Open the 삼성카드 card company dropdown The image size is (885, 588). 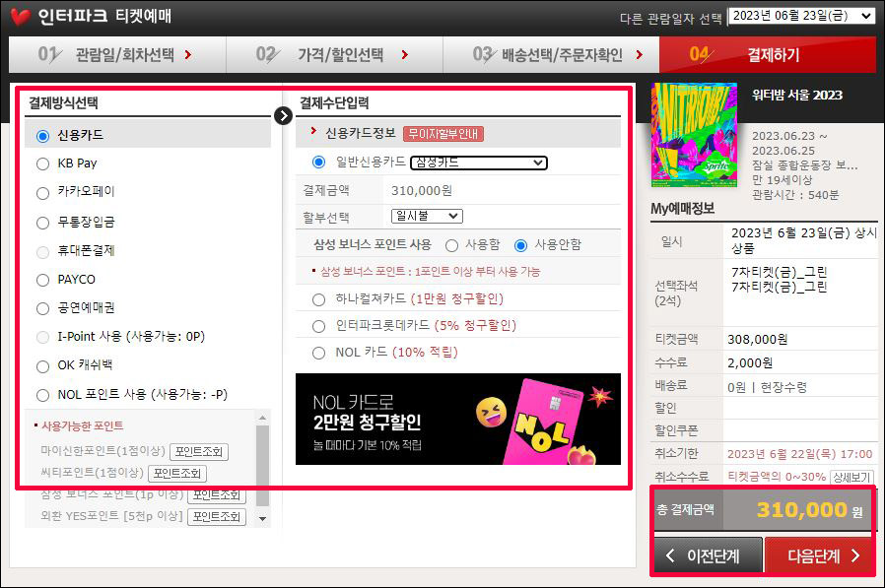click(x=479, y=163)
